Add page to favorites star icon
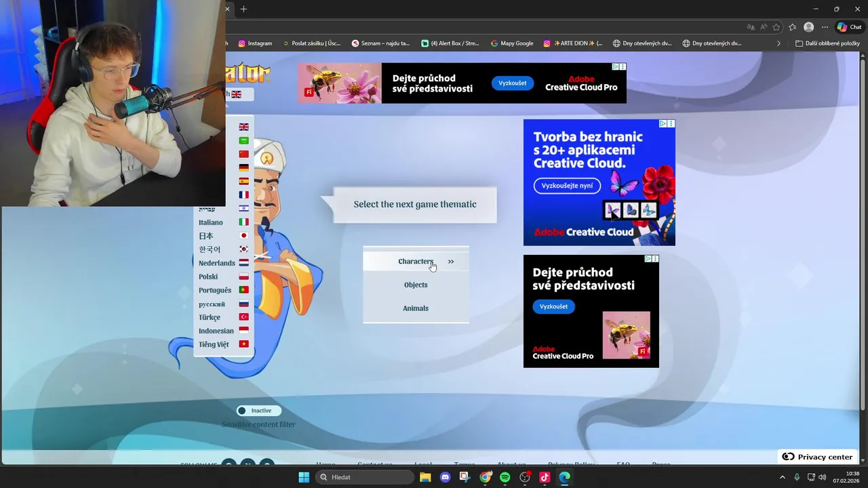Viewport: 868px width, 488px height. click(776, 27)
